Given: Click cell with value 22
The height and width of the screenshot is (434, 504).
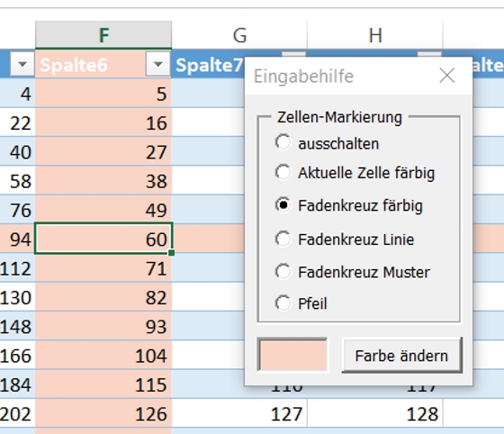Looking at the screenshot, I should [17, 122].
